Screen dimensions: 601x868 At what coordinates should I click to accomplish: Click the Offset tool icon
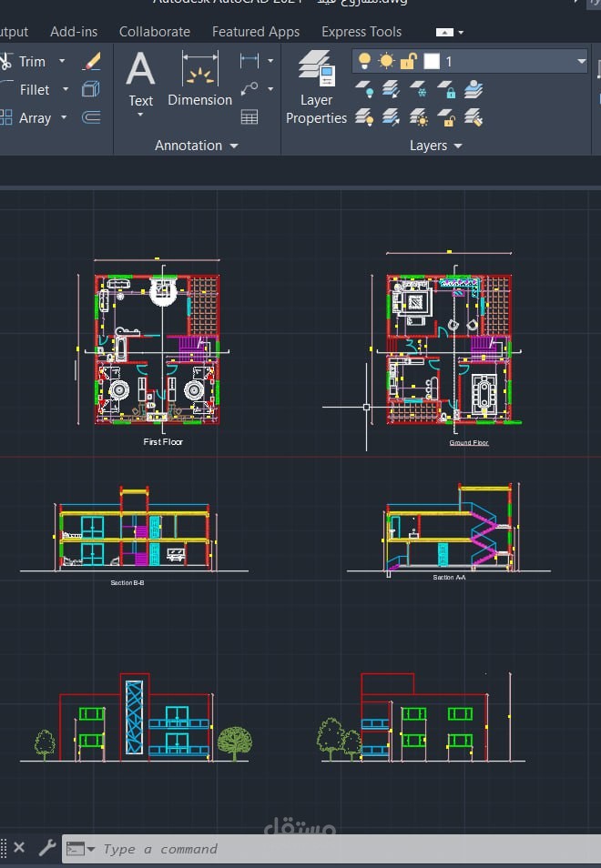coord(91,117)
